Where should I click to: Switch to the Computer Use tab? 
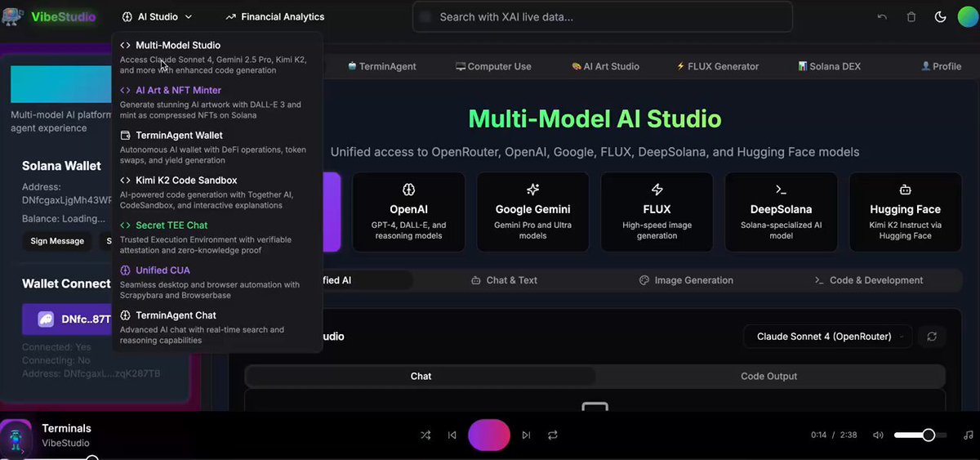pos(493,66)
